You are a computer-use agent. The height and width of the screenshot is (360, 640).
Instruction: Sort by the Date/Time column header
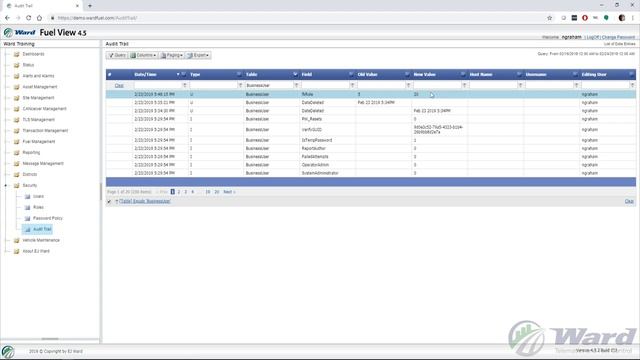(145, 74)
